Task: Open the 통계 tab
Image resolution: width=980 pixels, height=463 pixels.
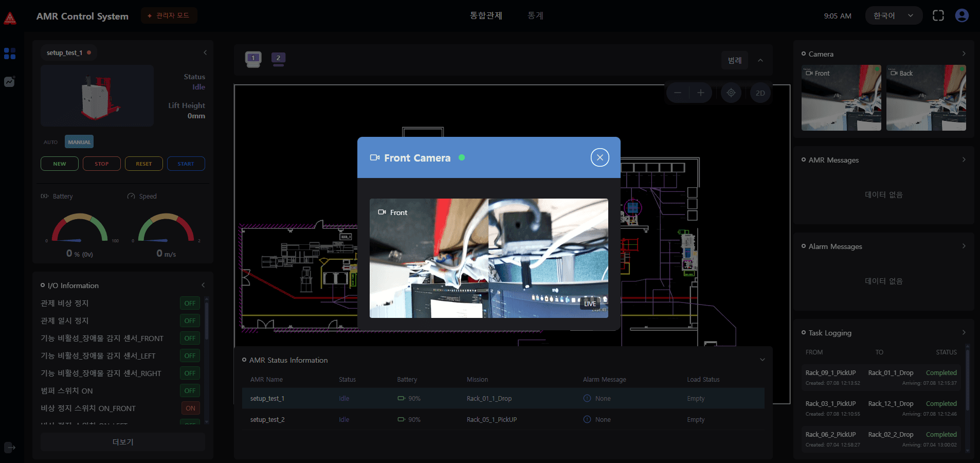Action: click(535, 15)
